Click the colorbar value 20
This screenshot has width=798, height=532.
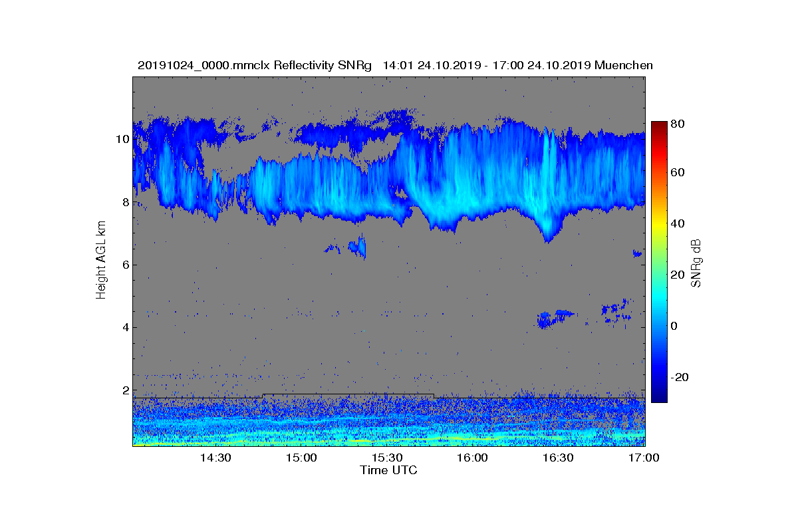click(679, 275)
